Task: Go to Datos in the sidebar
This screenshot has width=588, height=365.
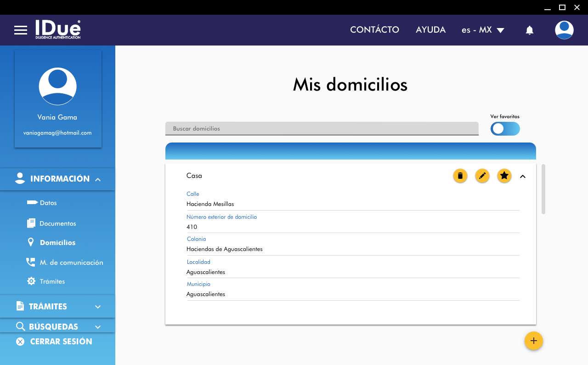Action: click(48, 203)
